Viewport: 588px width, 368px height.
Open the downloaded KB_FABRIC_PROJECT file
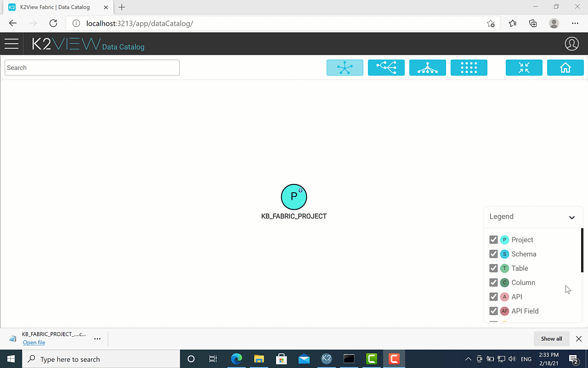[x=34, y=342]
